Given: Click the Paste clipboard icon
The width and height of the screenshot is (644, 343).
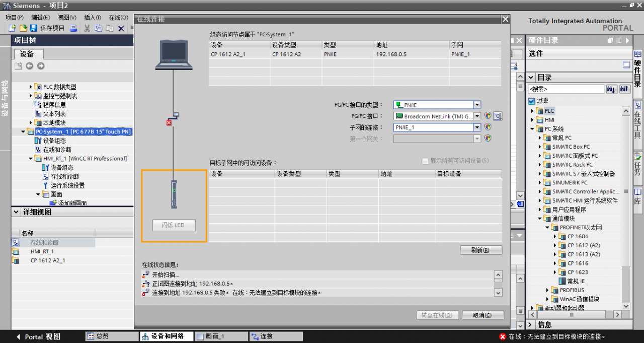Looking at the screenshot, I should (x=109, y=28).
